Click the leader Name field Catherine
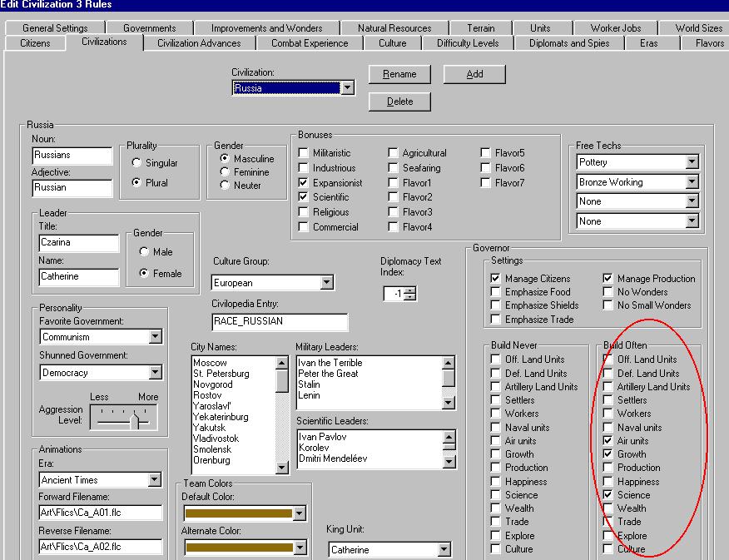729x560 pixels. click(x=79, y=276)
